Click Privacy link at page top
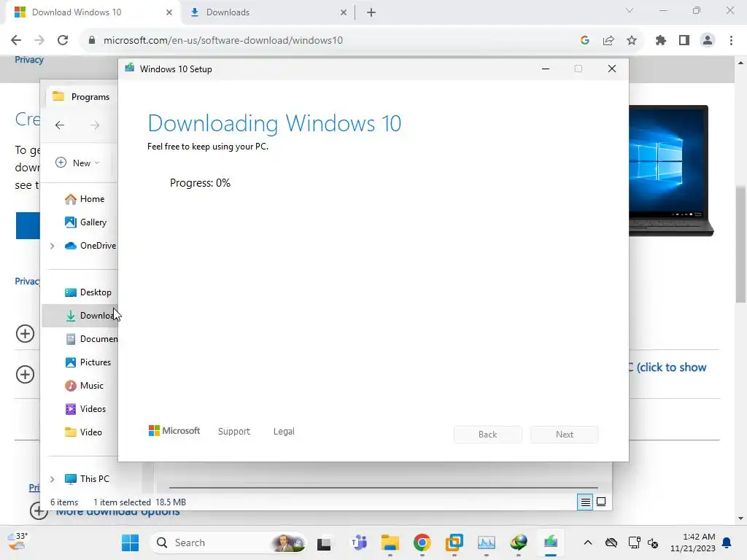This screenshot has height=560, width=747. pyautogui.click(x=29, y=60)
